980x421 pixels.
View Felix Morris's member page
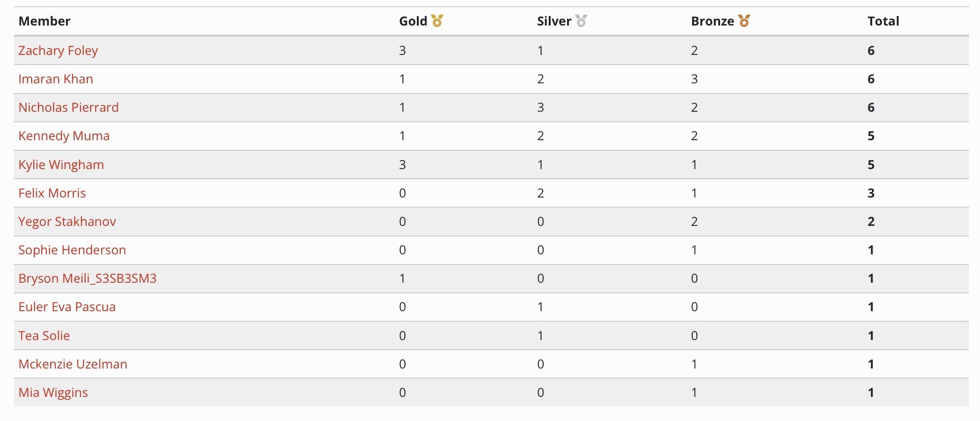coord(52,193)
